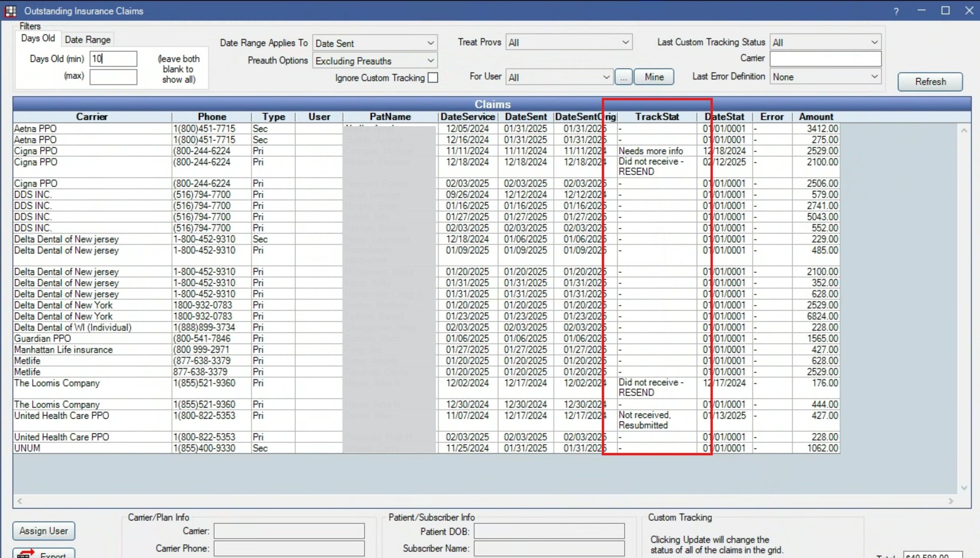Expand the Treat Provs dropdown
The height and width of the screenshot is (558, 980).
click(568, 42)
